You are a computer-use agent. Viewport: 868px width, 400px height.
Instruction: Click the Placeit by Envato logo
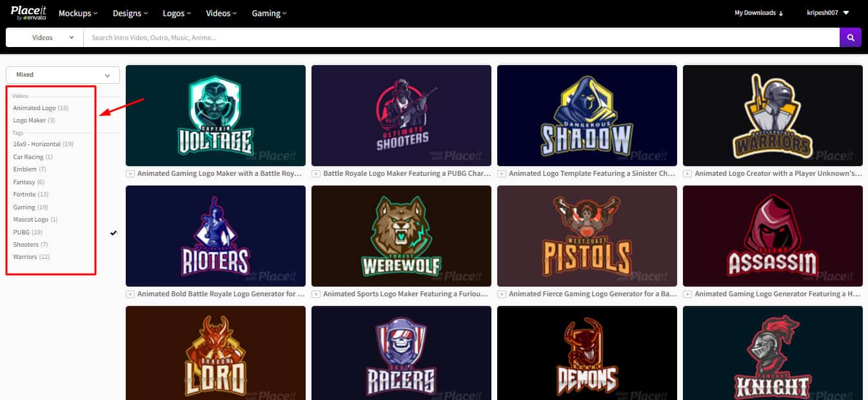28,12
